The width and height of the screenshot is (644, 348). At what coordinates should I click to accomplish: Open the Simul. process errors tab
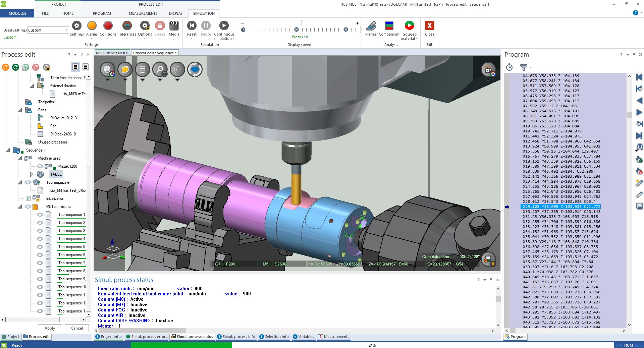click(147, 337)
